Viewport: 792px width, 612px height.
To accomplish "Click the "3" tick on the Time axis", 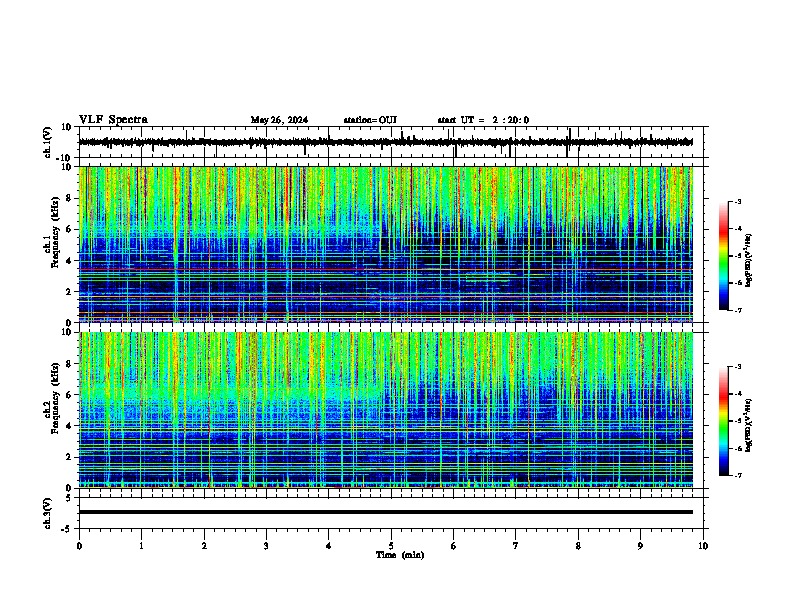I will (x=266, y=545).
